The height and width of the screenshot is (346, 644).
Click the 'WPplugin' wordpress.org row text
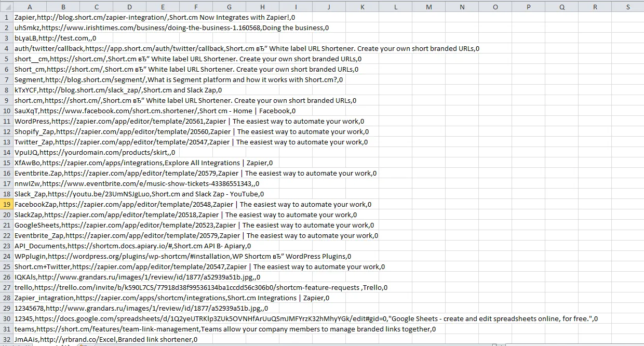183,256
